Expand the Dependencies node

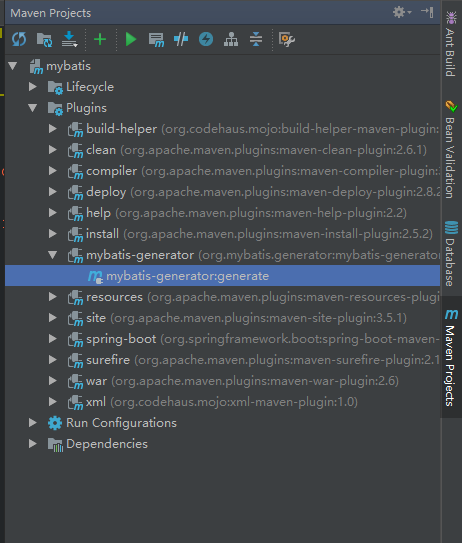[33, 444]
